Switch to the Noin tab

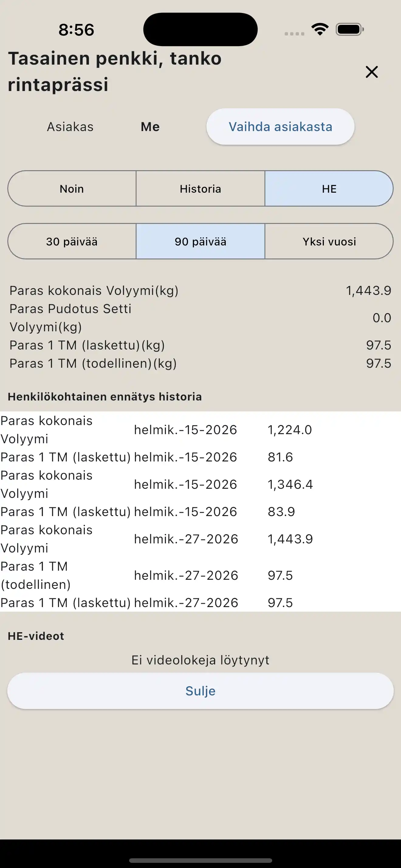point(72,189)
